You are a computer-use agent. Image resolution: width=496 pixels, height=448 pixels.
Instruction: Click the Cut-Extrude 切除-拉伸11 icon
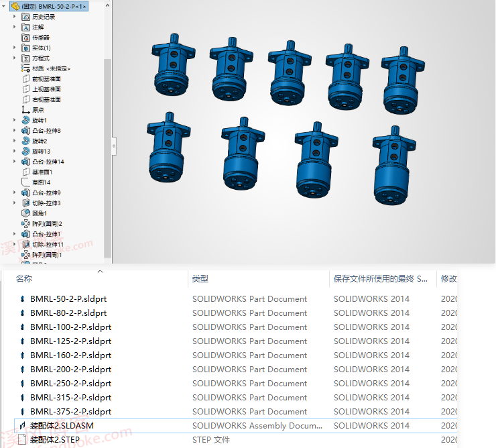click(x=25, y=244)
